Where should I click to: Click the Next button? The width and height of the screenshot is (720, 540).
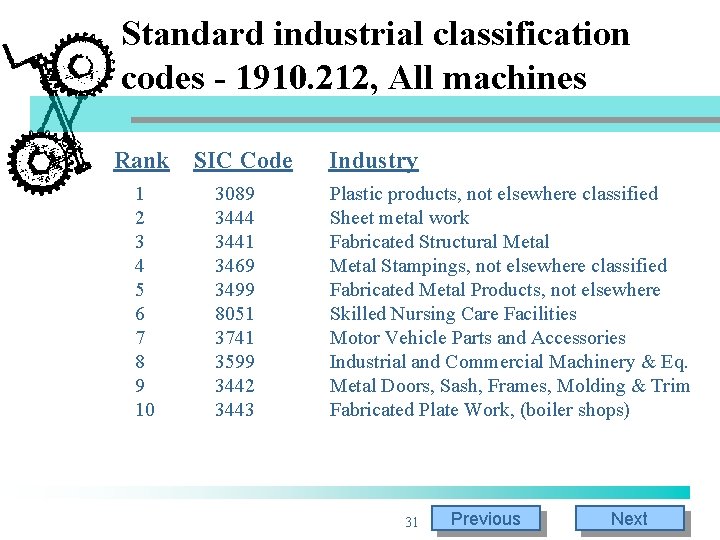coord(630,518)
